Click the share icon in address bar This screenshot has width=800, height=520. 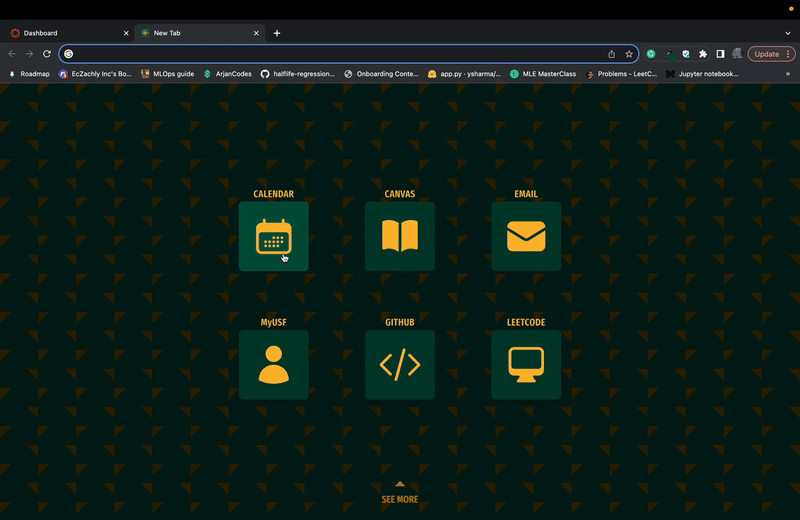pyautogui.click(x=611, y=54)
